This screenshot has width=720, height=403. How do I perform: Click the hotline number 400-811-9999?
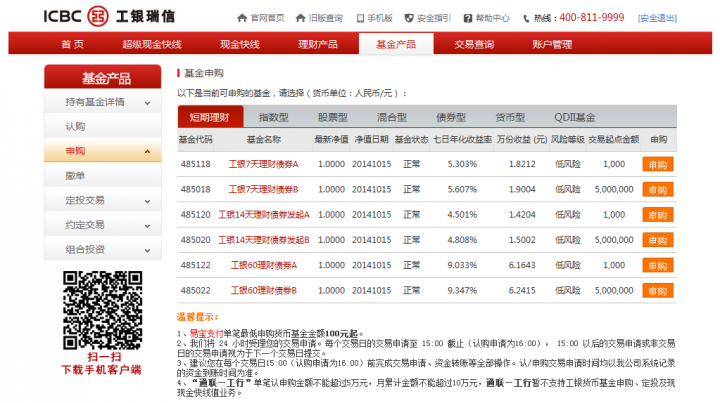pyautogui.click(x=591, y=17)
